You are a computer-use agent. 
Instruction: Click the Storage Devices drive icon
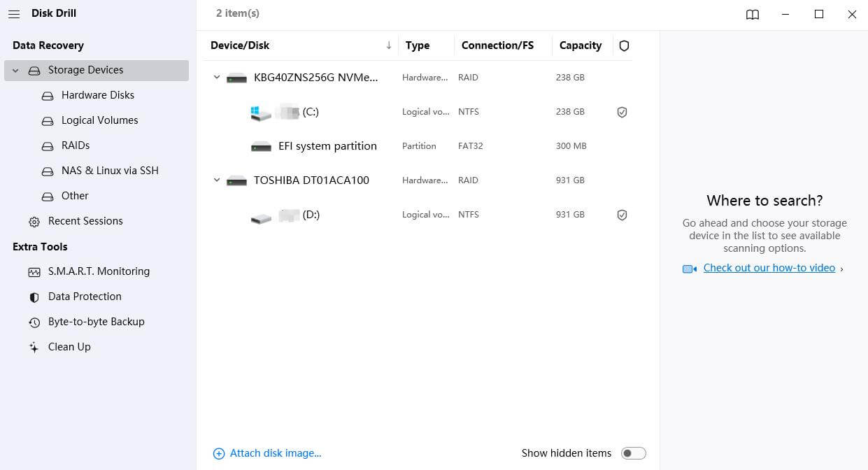[34, 71]
